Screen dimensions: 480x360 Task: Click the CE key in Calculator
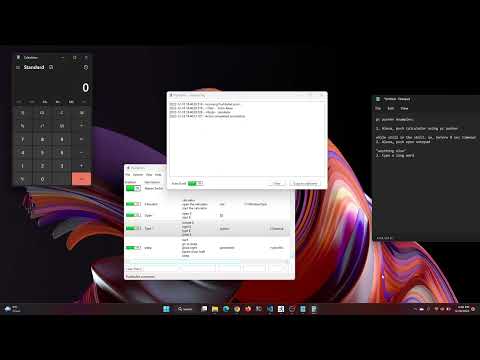point(42,113)
